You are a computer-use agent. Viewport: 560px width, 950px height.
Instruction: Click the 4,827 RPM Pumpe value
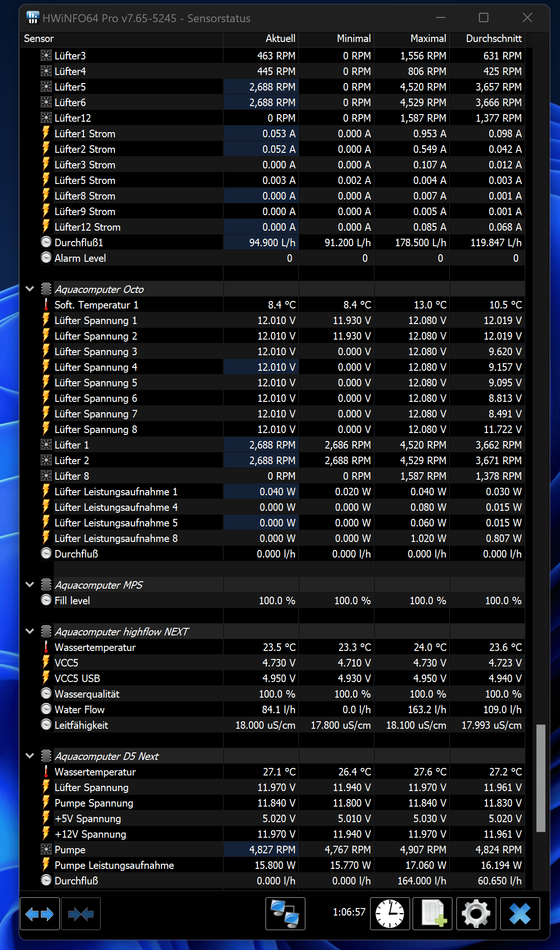272,850
